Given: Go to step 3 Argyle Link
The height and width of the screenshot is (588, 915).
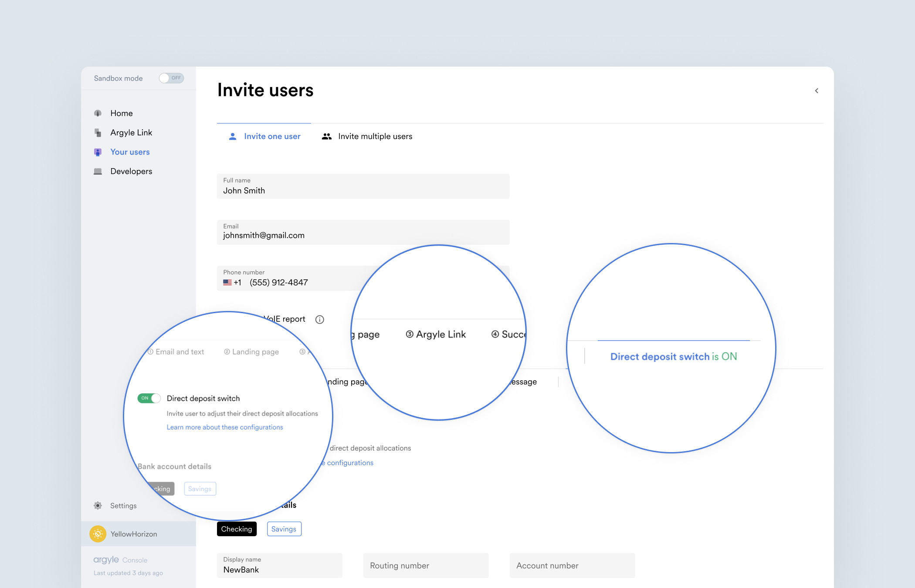Looking at the screenshot, I should [436, 335].
